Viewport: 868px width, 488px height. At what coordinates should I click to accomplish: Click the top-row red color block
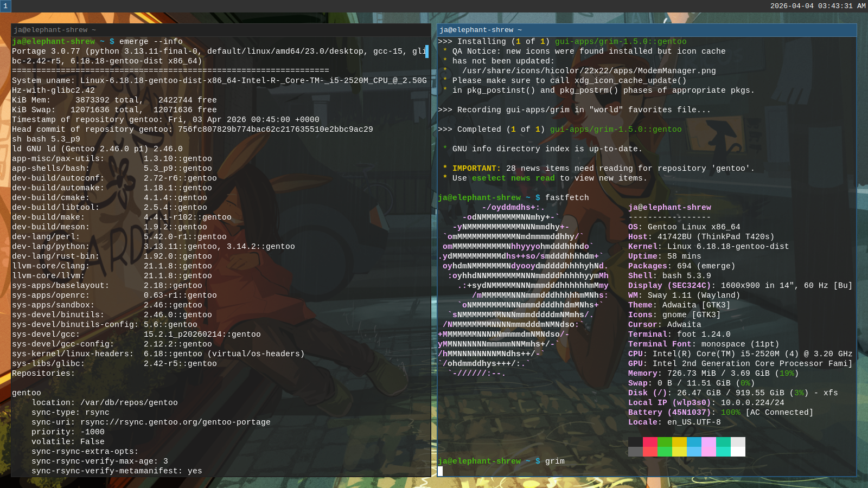(x=650, y=442)
